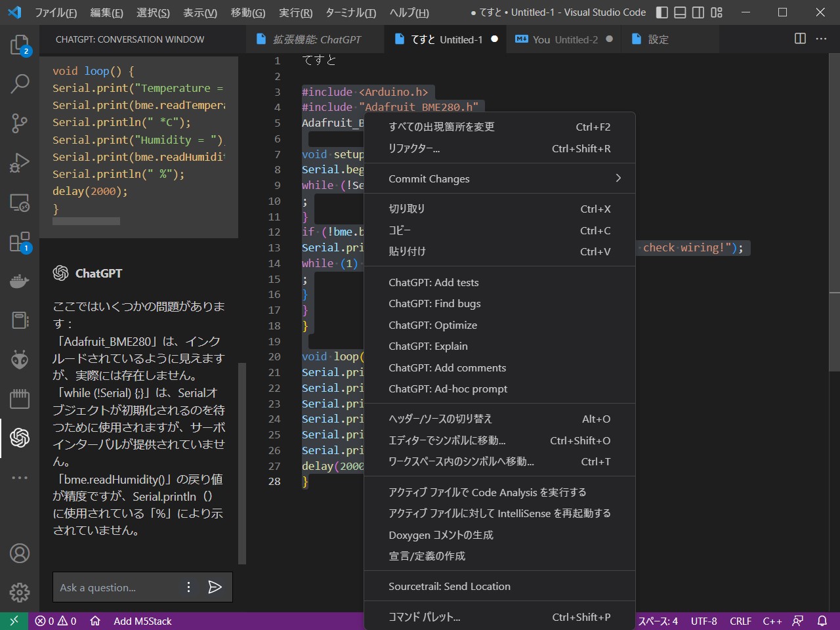
Task: Open the Search view in activity bar
Action: [20, 83]
